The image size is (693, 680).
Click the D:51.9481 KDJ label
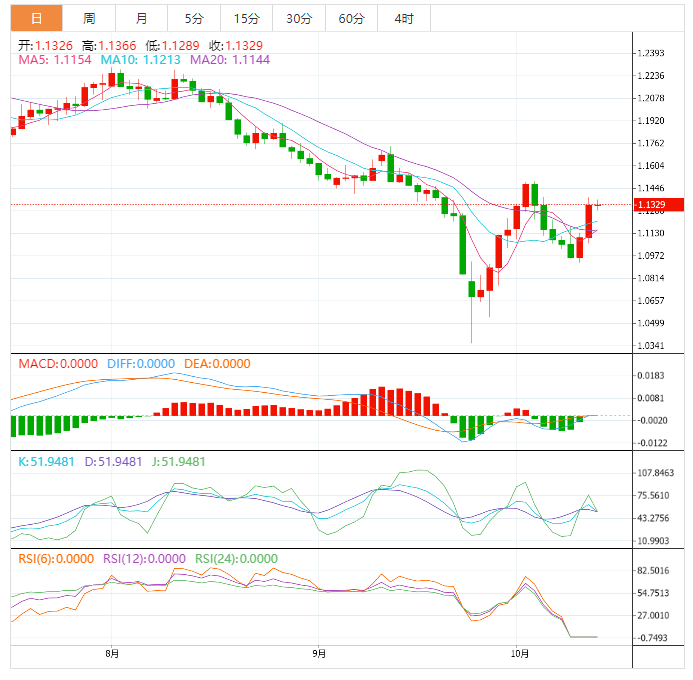[x=113, y=462]
